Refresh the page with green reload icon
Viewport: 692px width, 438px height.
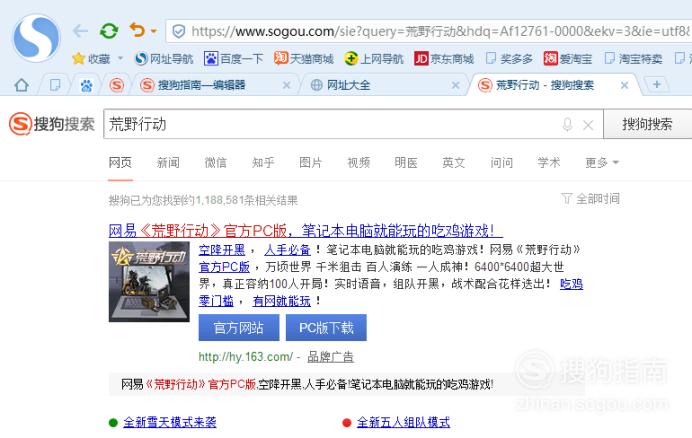click(x=109, y=31)
